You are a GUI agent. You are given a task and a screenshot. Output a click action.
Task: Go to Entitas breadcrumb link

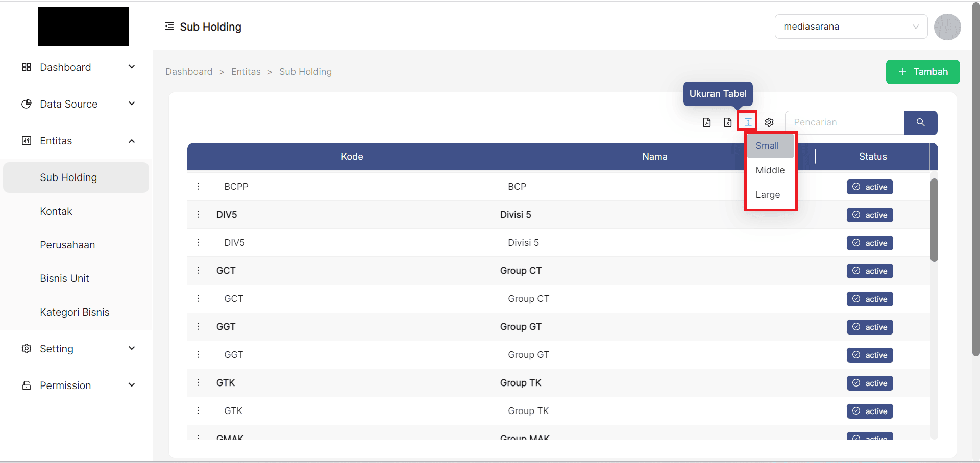point(246,72)
